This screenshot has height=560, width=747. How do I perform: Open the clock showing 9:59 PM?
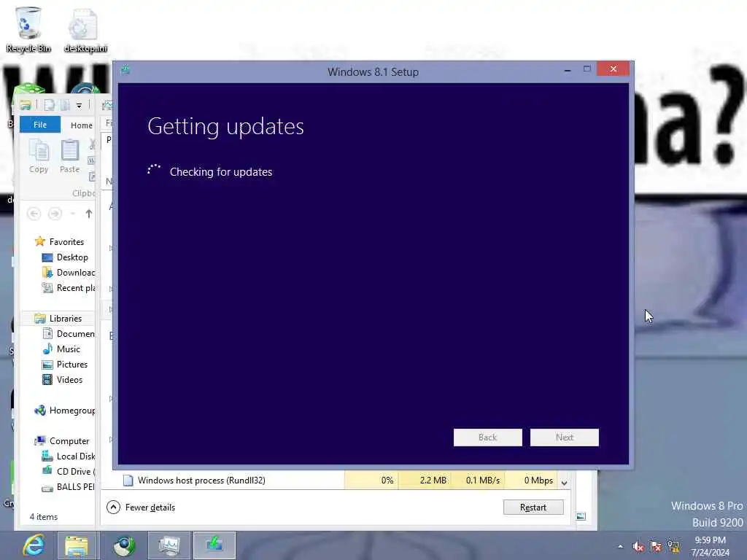[x=710, y=546]
